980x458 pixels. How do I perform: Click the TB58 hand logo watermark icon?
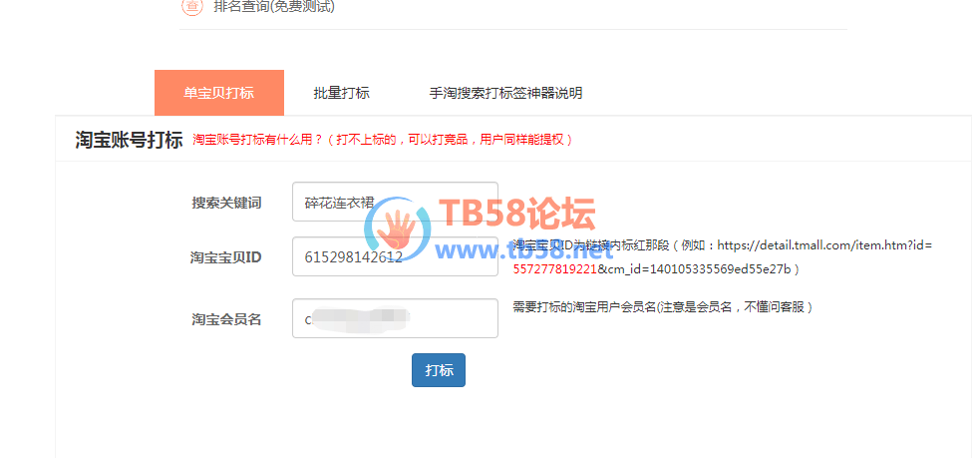coord(398,229)
